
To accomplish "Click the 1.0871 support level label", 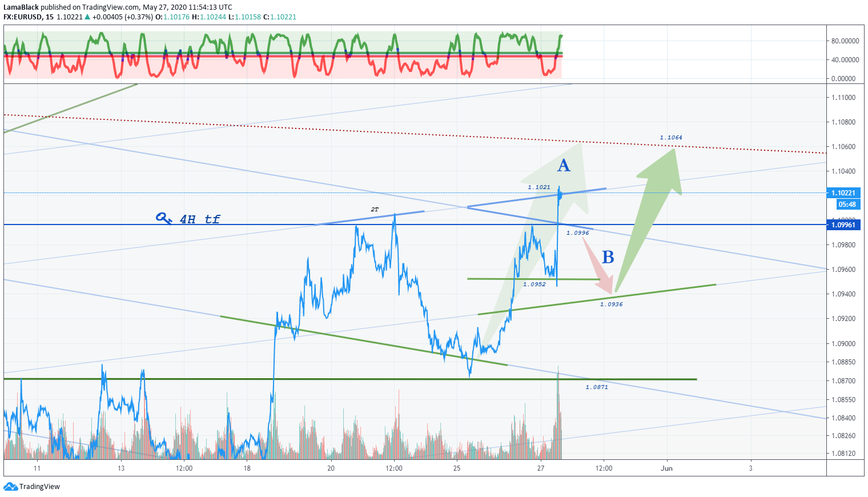I will (x=597, y=387).
